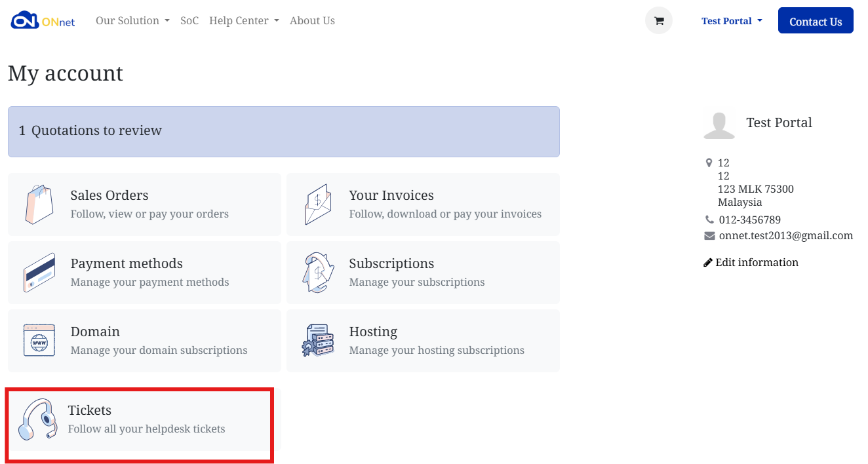868x464 pixels.
Task: Open the Tickets headset icon
Action: [x=37, y=419]
